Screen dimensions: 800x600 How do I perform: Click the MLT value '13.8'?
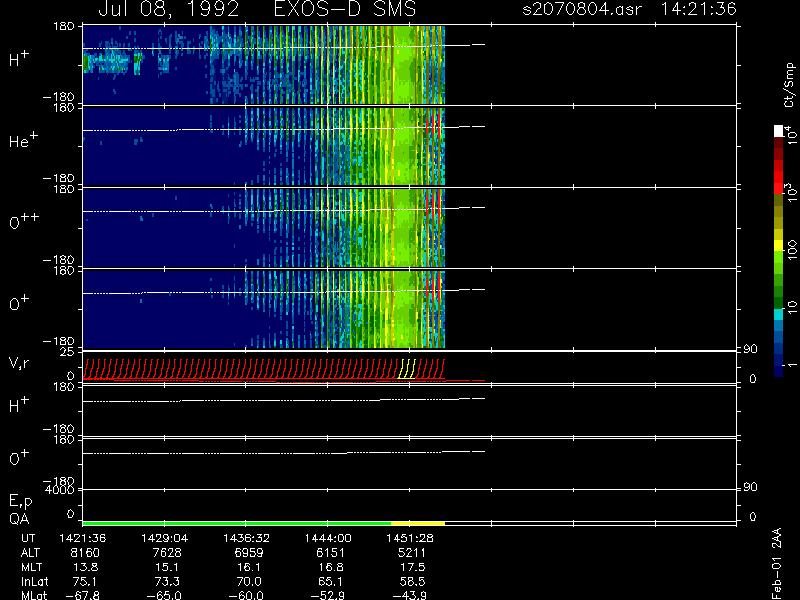tap(85, 567)
